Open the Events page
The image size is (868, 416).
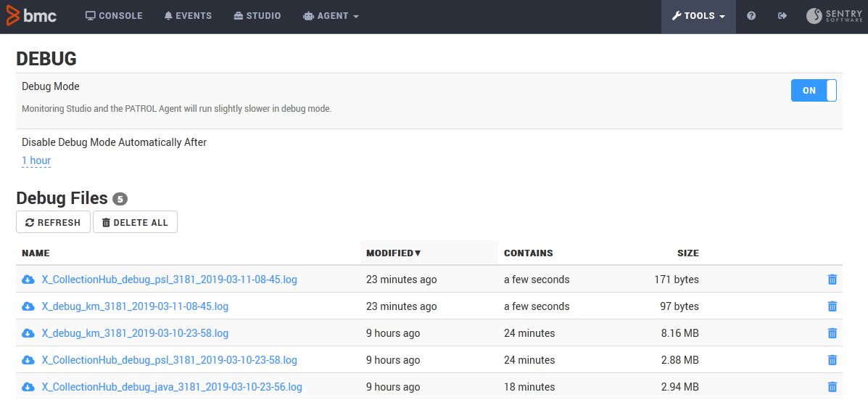tap(188, 16)
